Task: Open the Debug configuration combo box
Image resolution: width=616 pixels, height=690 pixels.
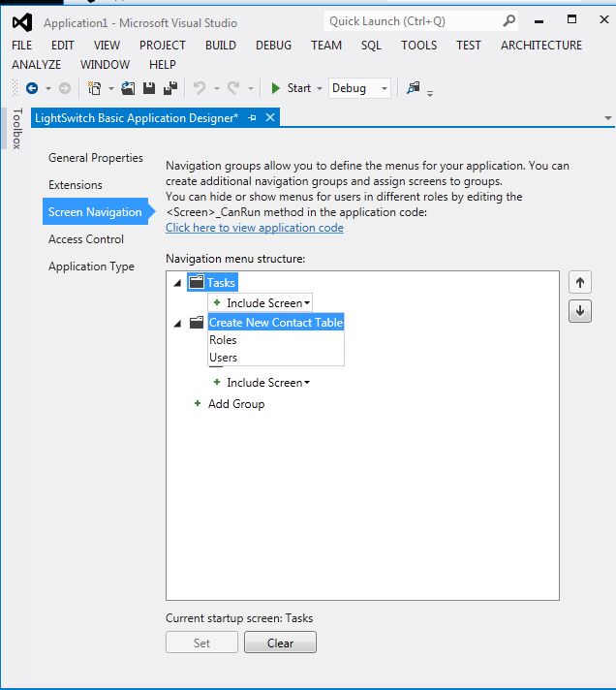Action: pos(359,88)
